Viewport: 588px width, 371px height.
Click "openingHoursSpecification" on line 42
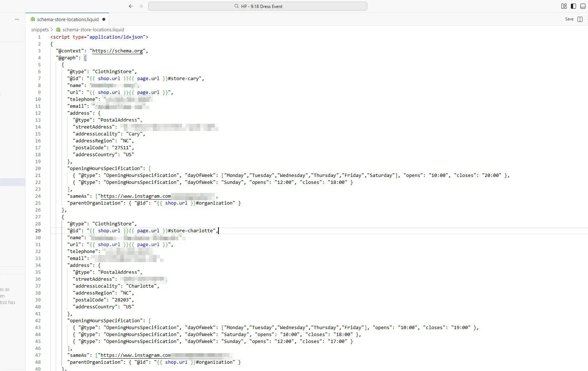coord(105,321)
